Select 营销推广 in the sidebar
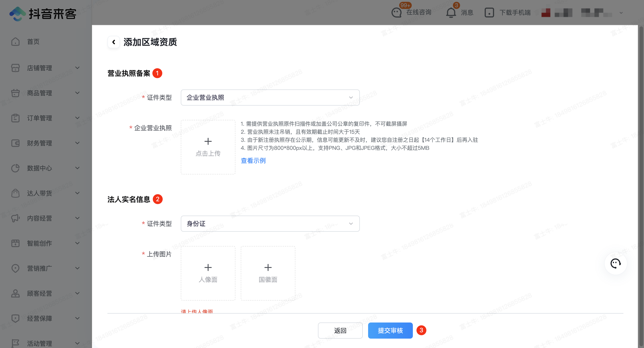 point(40,268)
